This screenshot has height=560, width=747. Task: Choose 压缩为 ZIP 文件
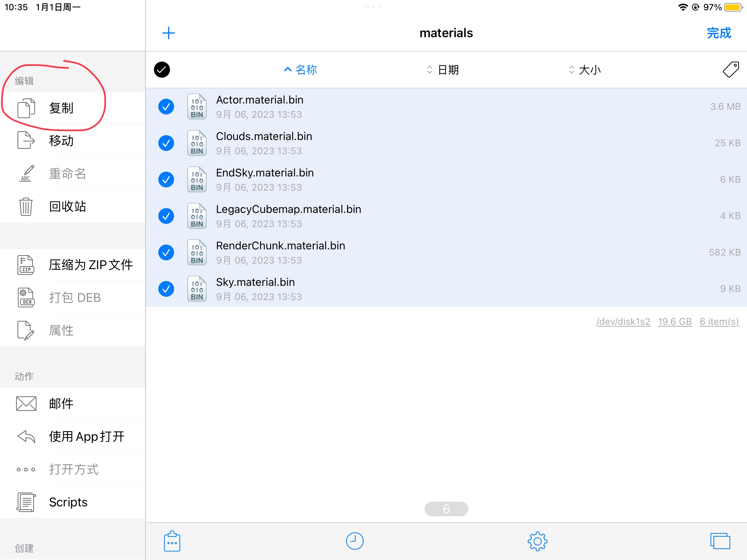tap(73, 265)
